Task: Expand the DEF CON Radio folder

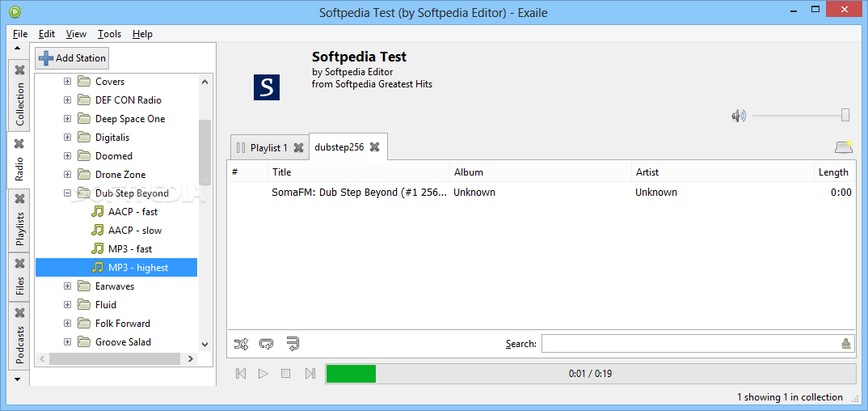Action: 68,100
